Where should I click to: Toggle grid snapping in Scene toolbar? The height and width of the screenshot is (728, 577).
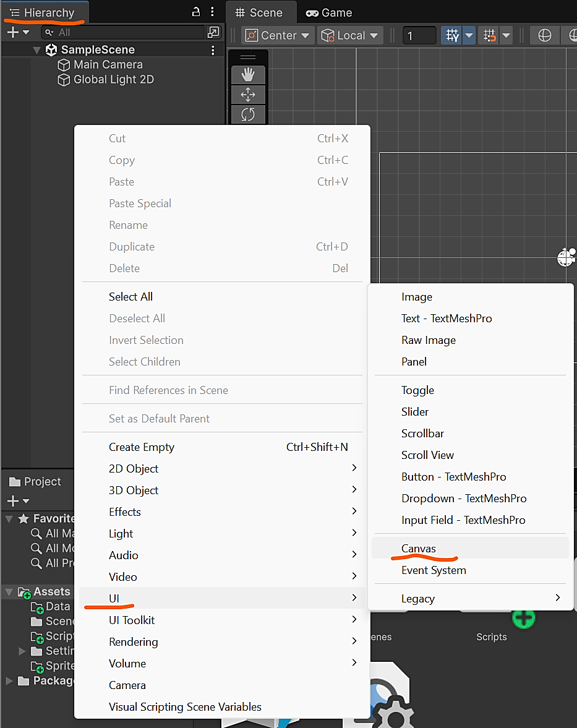coord(490,36)
